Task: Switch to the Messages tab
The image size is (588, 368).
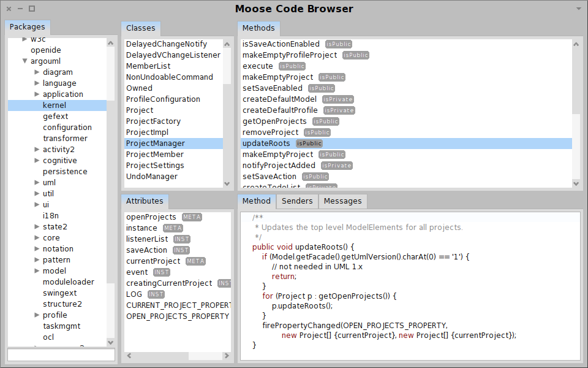Action: (x=343, y=201)
